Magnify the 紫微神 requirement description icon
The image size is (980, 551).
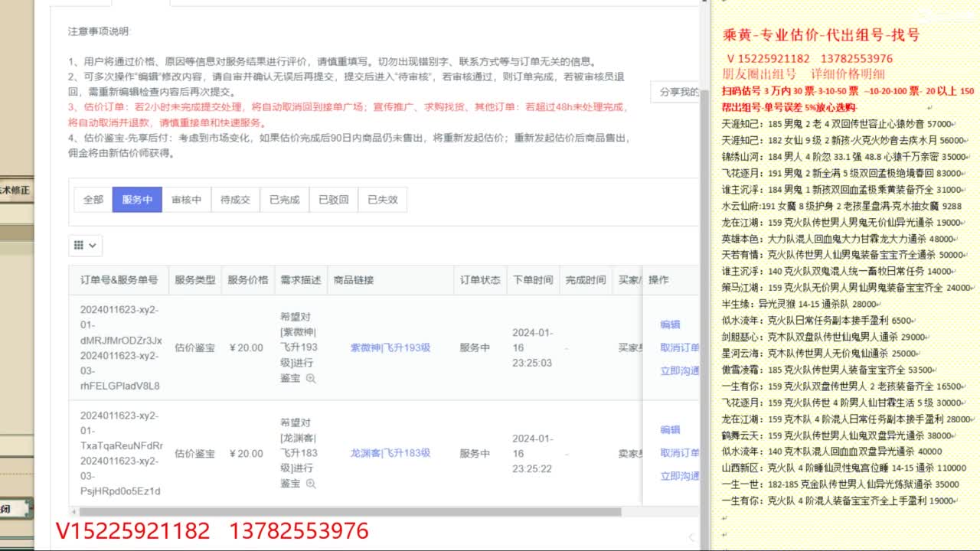click(x=311, y=378)
